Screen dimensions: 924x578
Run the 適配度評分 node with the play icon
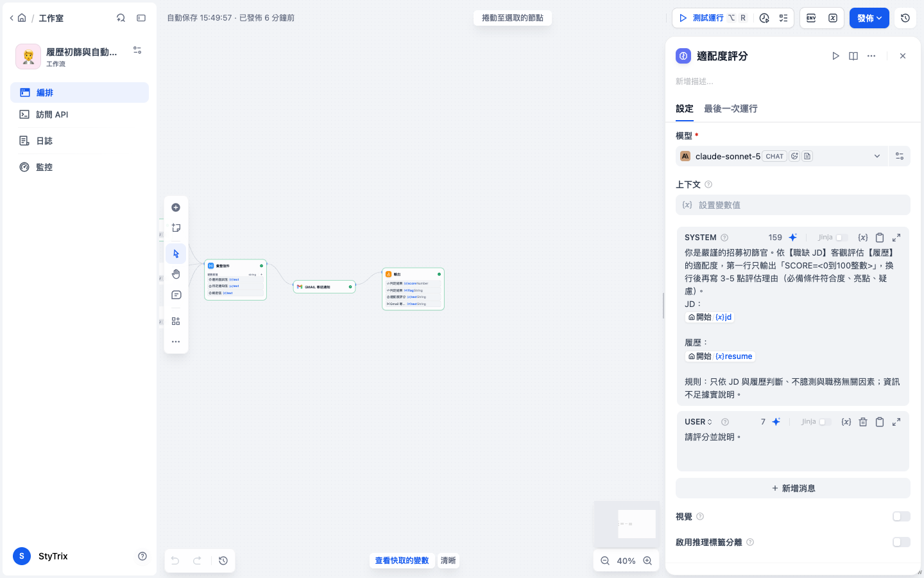click(x=835, y=56)
